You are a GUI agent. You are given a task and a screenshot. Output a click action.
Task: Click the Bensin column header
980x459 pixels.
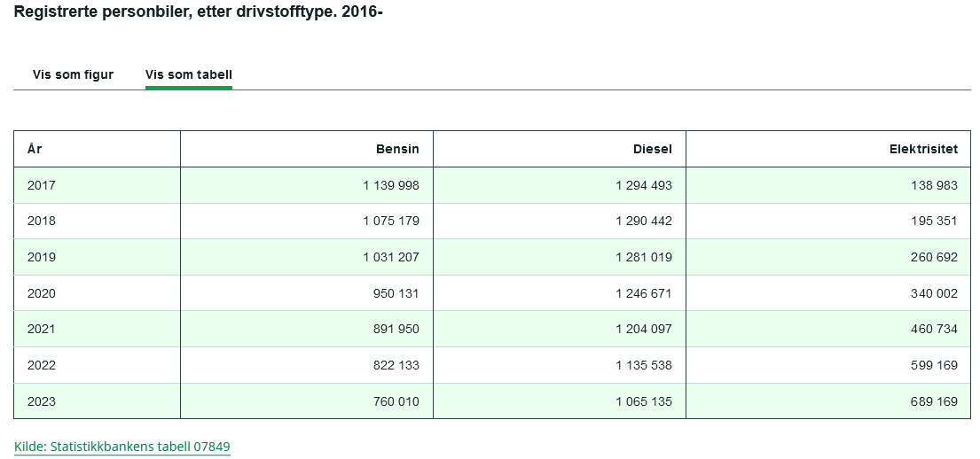[307, 149]
